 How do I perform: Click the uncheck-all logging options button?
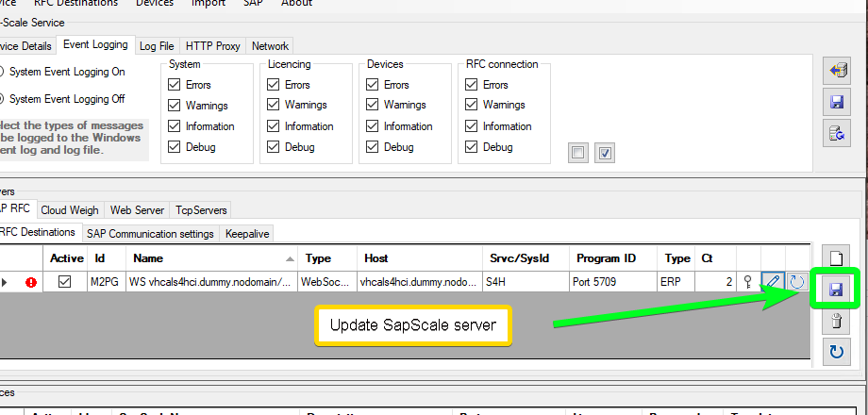578,152
